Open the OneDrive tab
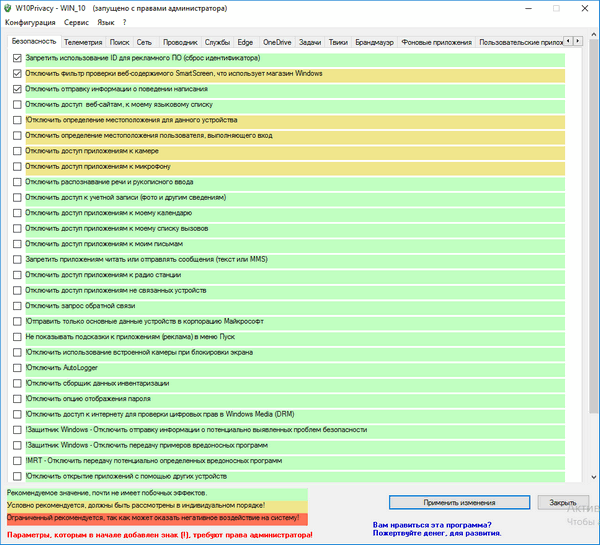The height and width of the screenshot is (545, 600). [x=277, y=43]
